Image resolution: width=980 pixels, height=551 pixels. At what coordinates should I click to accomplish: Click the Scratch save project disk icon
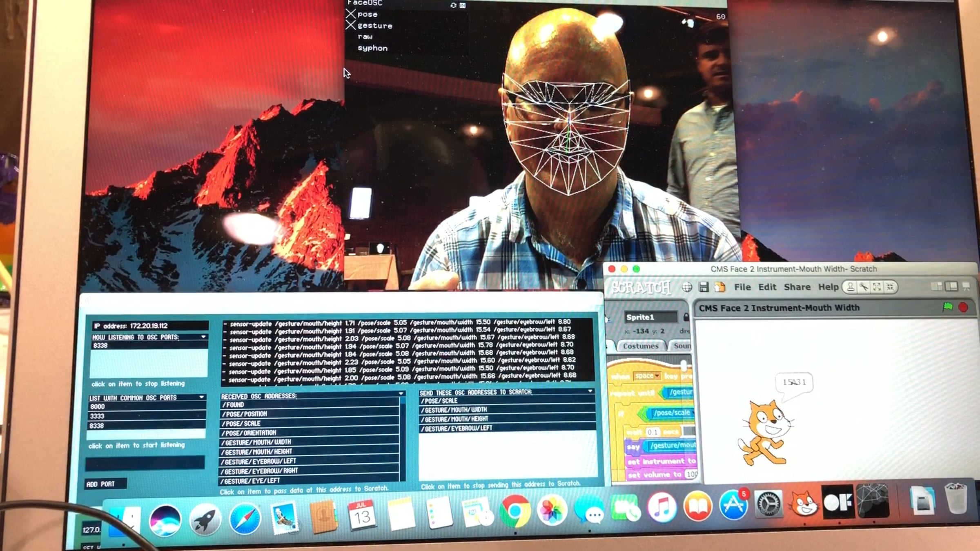tap(703, 287)
